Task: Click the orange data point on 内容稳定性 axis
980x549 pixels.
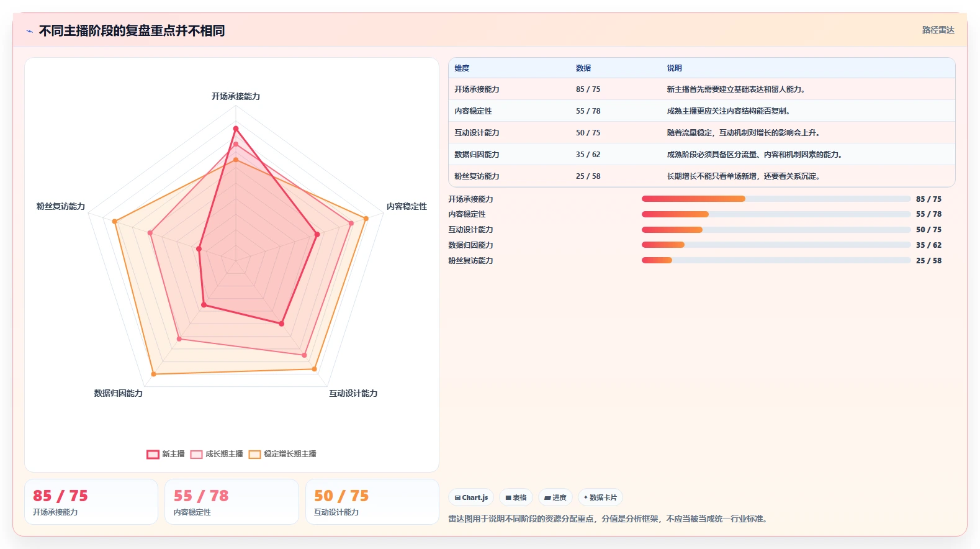Action: (x=366, y=219)
